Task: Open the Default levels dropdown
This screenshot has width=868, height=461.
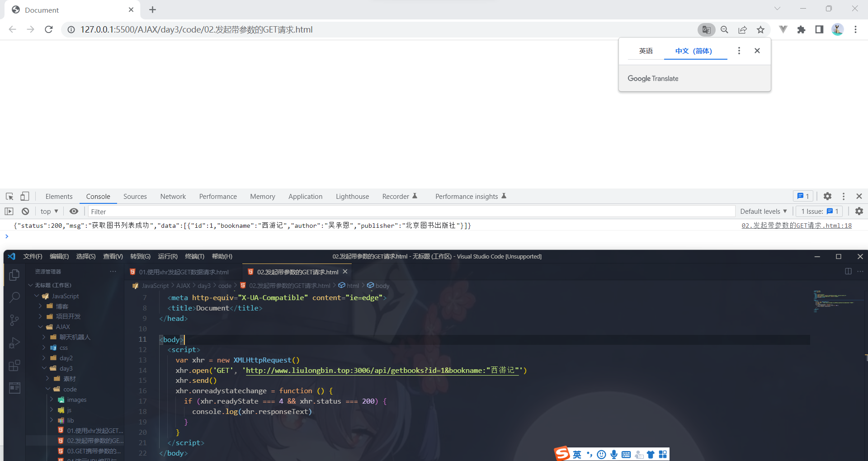Action: tap(763, 211)
